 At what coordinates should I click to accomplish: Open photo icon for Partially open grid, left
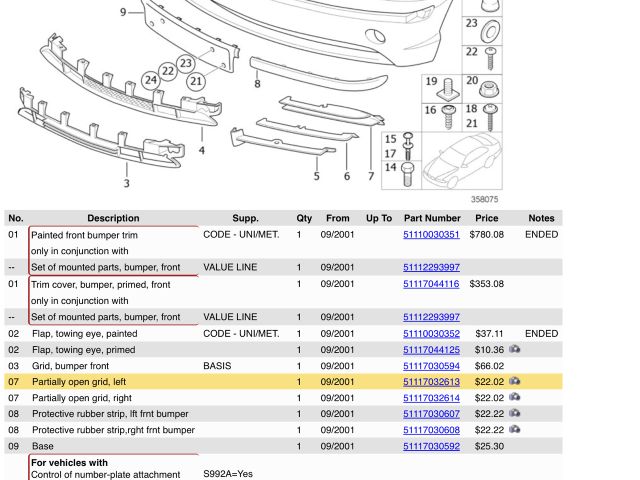coord(514,382)
